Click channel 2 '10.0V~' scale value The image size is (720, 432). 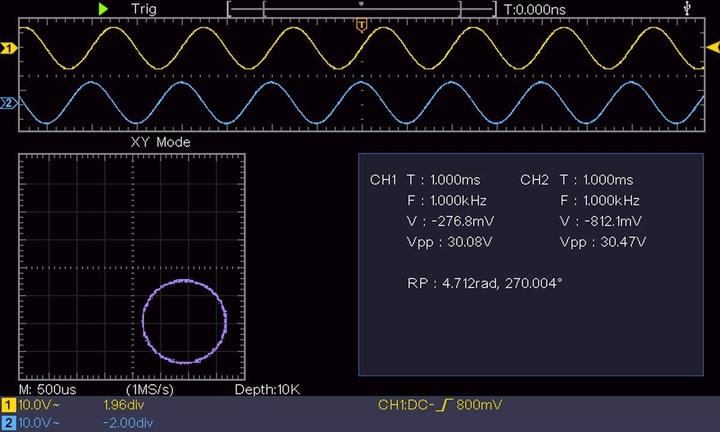[x=39, y=423]
